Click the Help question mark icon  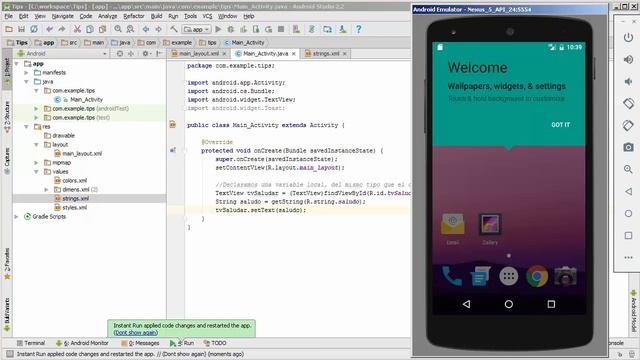click(x=358, y=29)
